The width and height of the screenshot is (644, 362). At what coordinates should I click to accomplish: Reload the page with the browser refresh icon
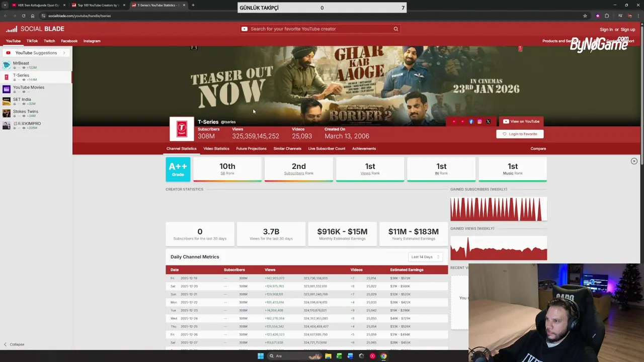pos(23,16)
